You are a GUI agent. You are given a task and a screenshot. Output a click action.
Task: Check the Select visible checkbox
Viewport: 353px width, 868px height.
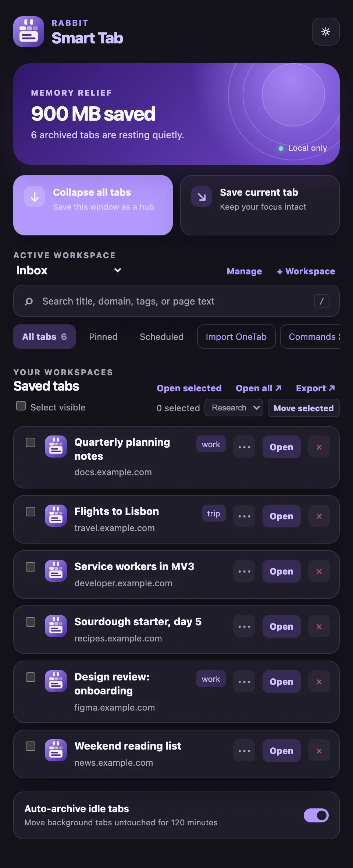click(x=21, y=406)
